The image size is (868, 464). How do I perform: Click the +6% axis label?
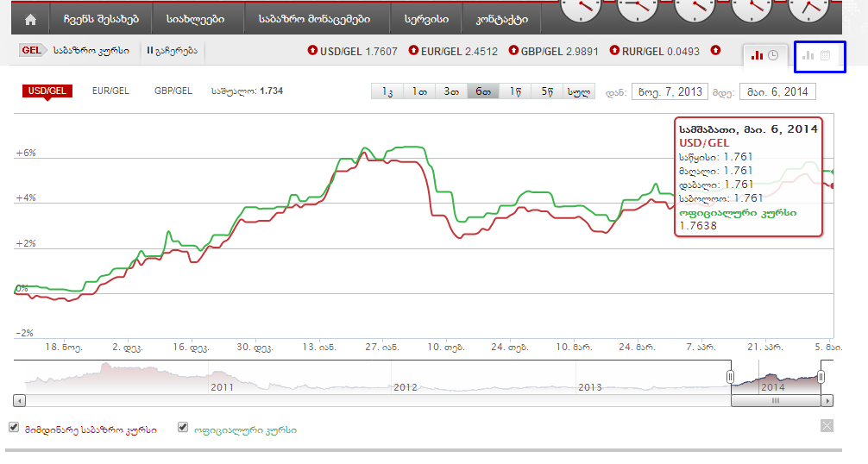[26, 153]
